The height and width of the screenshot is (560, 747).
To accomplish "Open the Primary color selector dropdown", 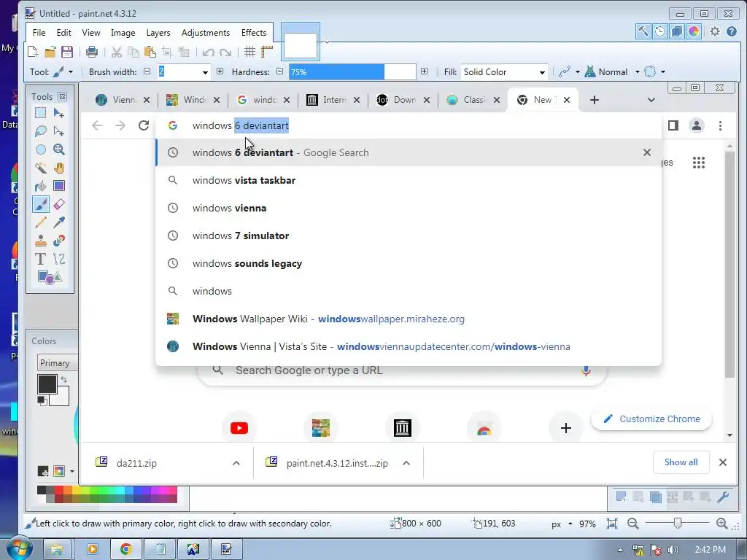I will [57, 363].
